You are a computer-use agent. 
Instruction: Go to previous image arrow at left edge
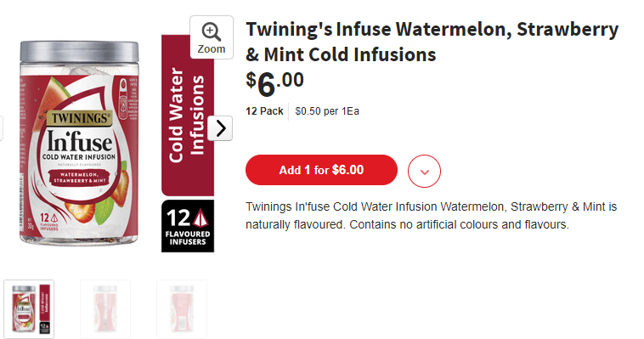1,128
